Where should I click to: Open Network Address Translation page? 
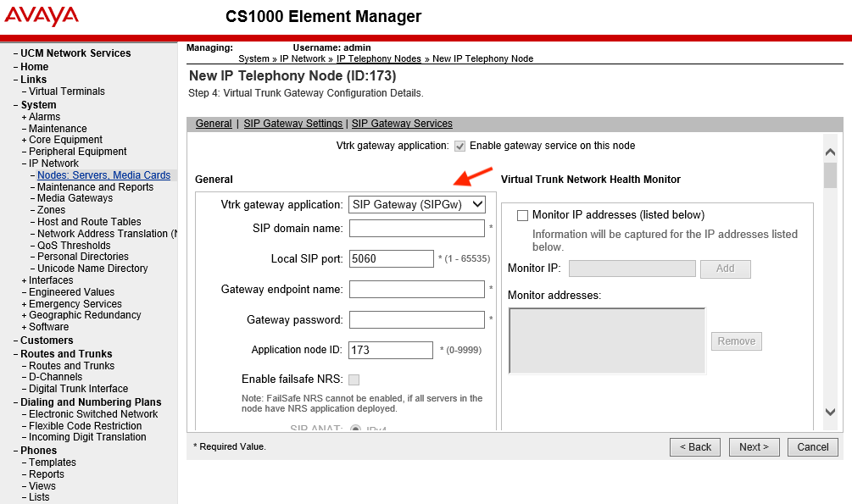tap(107, 234)
